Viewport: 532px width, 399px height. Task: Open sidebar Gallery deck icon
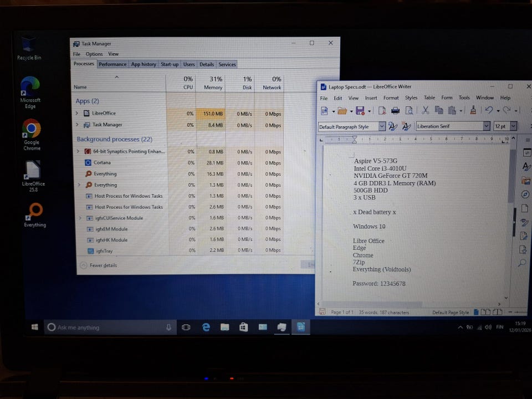(x=526, y=181)
